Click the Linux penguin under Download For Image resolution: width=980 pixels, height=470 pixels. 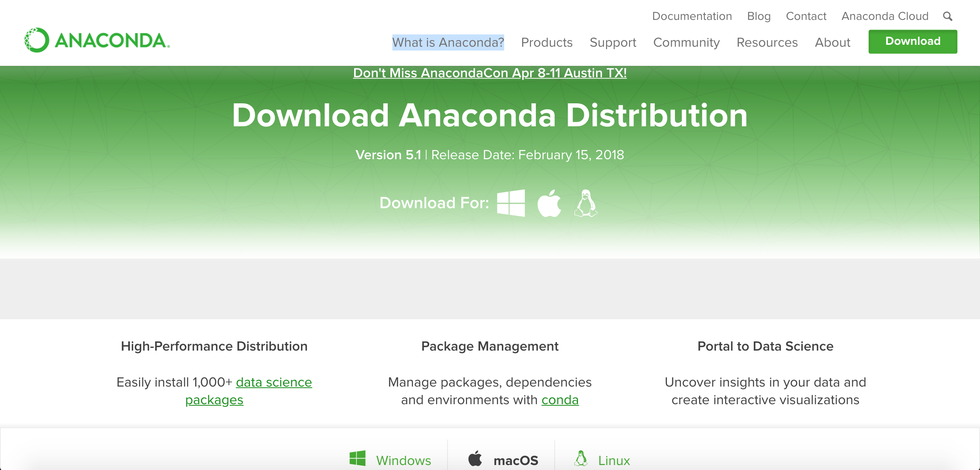coord(586,203)
